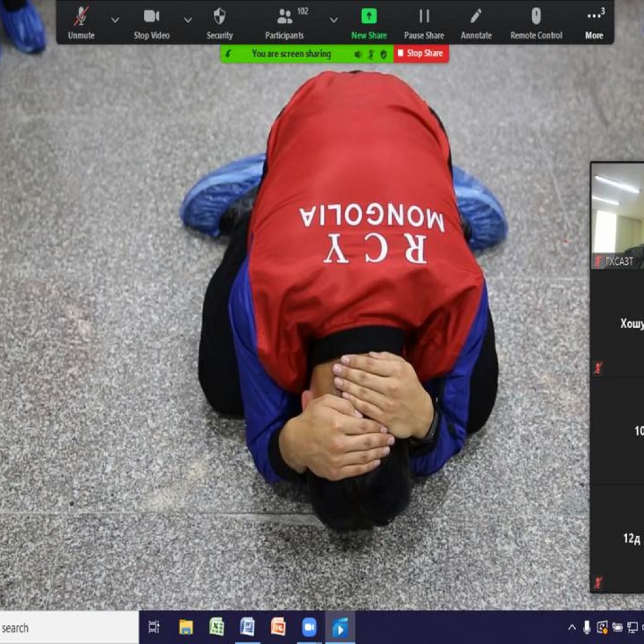Click the shield icon in green sharing bar
The width and height of the screenshot is (644, 644).
click(384, 54)
